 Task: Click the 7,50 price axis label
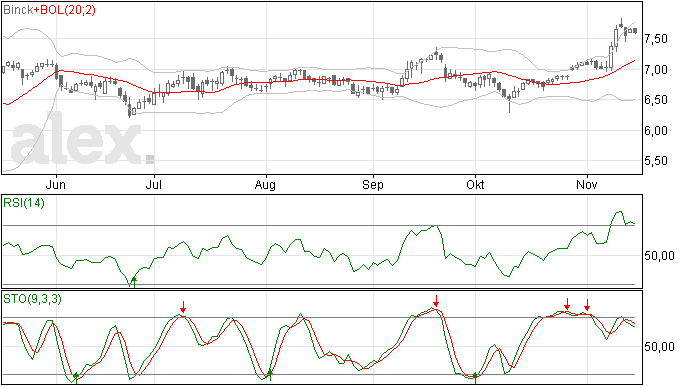pos(656,39)
